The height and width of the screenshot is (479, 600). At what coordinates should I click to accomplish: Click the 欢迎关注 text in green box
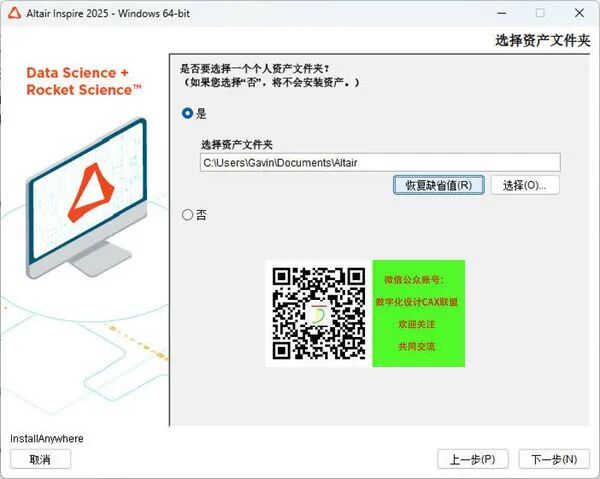pyautogui.click(x=417, y=324)
